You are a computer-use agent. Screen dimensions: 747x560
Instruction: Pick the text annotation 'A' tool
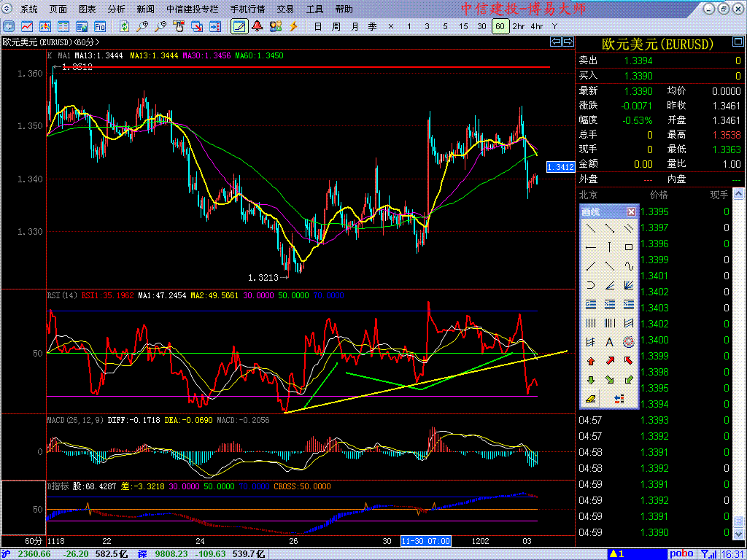(609, 342)
